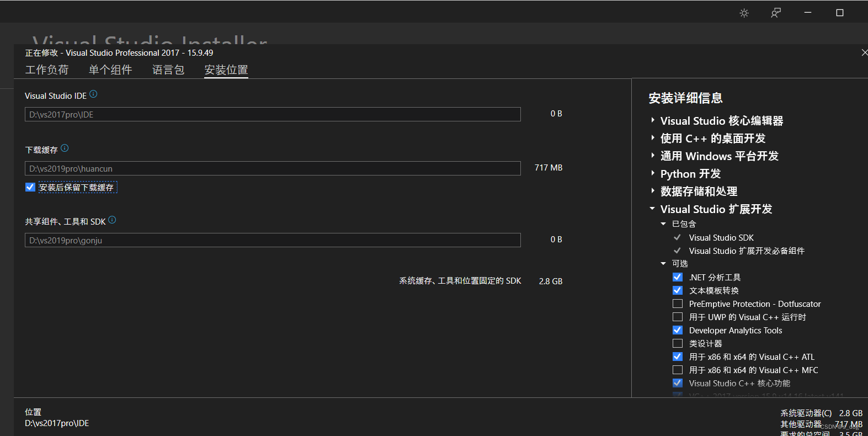The height and width of the screenshot is (436, 868).
Task: Minimize the Visual Studio Installer window
Action: click(x=808, y=13)
